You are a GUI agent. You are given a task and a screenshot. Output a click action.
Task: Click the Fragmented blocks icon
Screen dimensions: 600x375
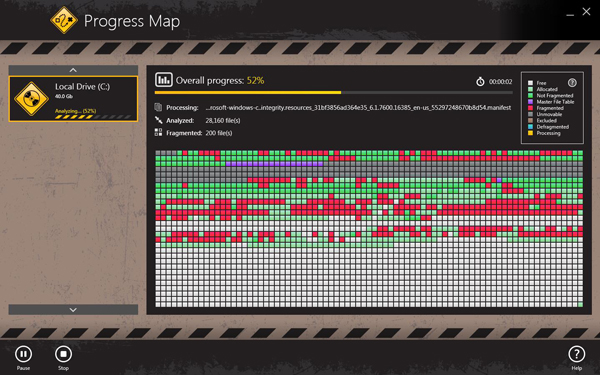coord(158,132)
